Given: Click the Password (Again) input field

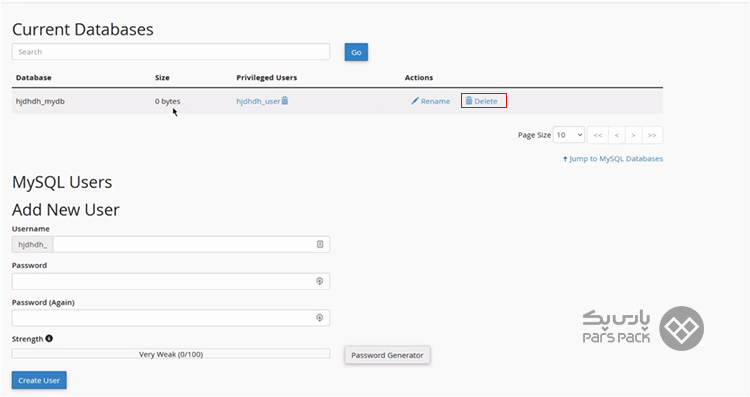Looking at the screenshot, I should (x=171, y=318).
